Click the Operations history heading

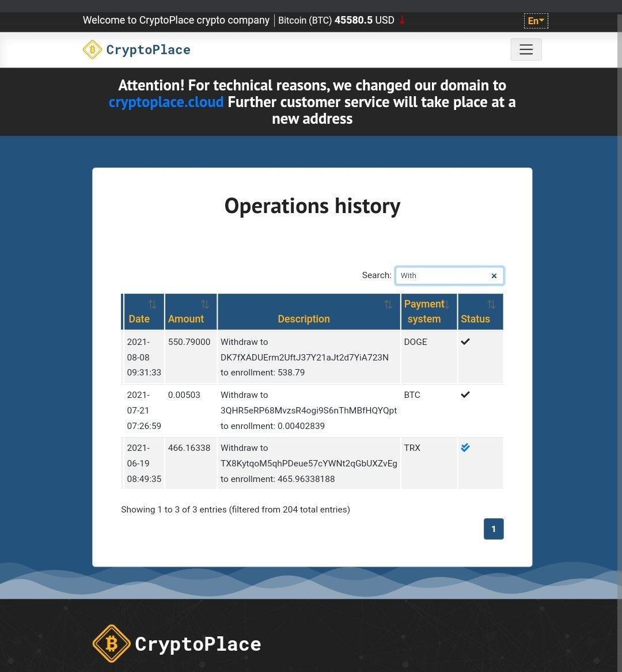tap(313, 206)
